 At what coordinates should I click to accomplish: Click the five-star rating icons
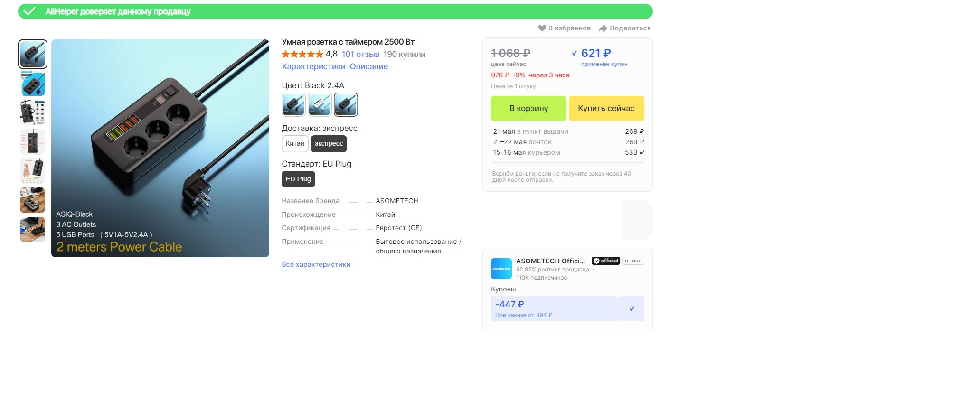coord(302,55)
